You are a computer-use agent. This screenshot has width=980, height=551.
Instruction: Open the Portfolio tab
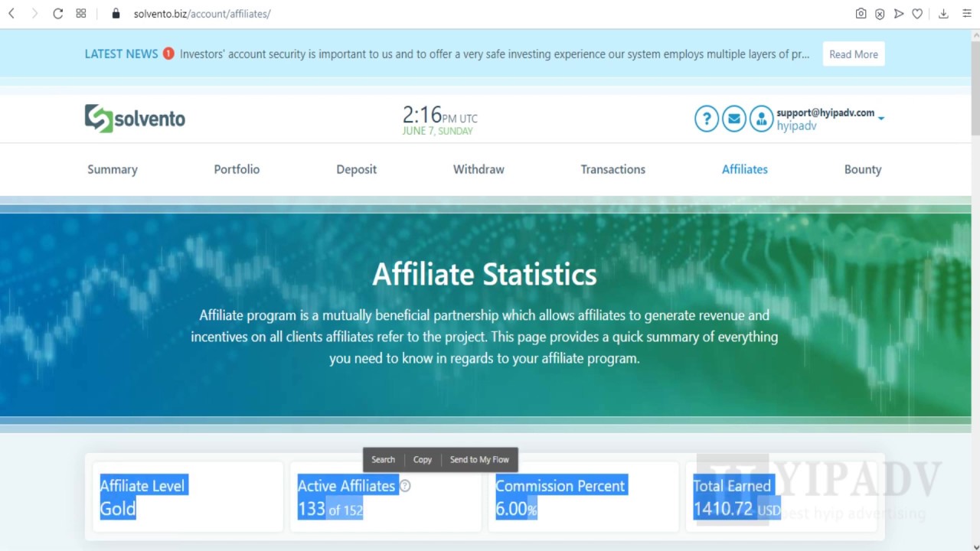tap(237, 170)
